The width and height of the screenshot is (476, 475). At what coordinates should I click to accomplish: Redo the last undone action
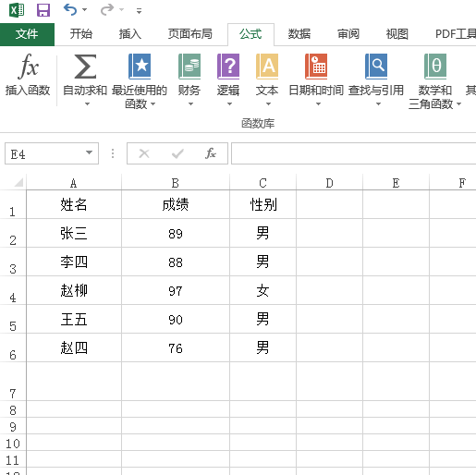pos(107,10)
